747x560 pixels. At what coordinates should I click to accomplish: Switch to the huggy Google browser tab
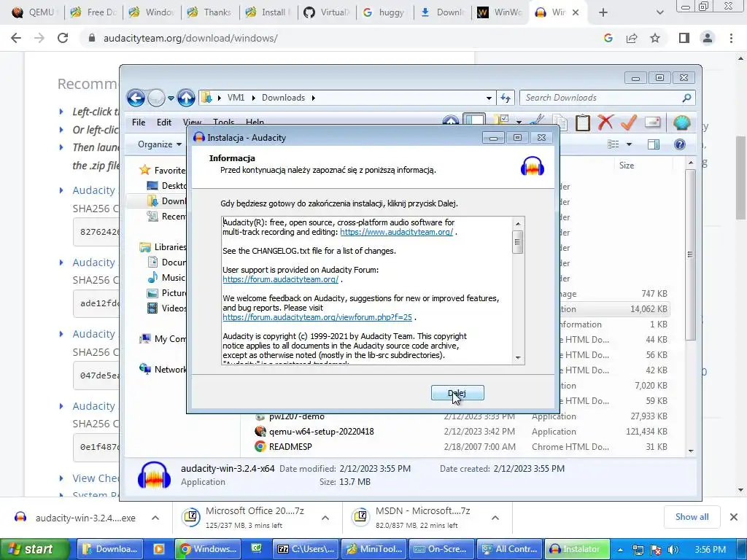click(x=384, y=12)
